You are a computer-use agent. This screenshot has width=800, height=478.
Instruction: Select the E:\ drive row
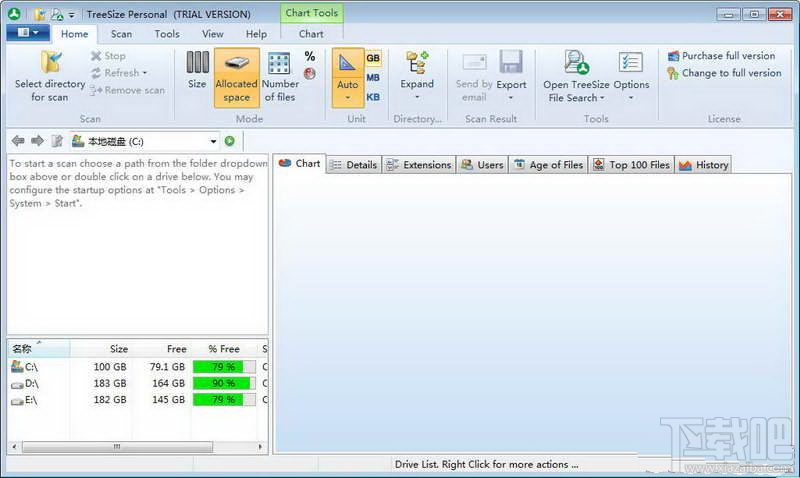tap(138, 399)
